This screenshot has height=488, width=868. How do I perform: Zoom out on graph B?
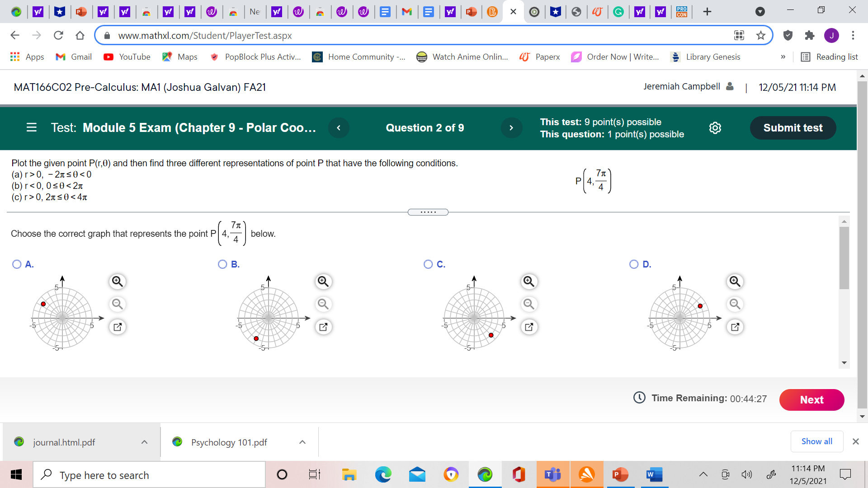pos(323,304)
